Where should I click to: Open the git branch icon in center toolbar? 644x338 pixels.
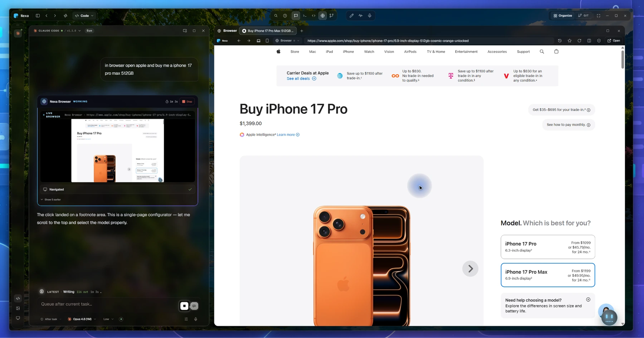332,16
